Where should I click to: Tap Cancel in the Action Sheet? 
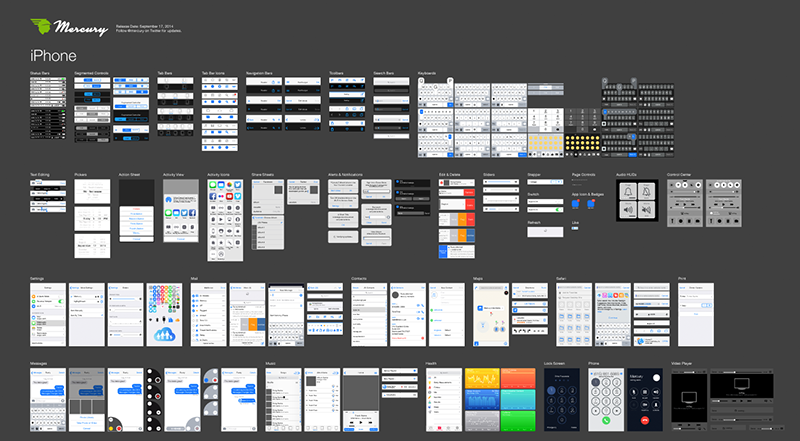pos(136,239)
